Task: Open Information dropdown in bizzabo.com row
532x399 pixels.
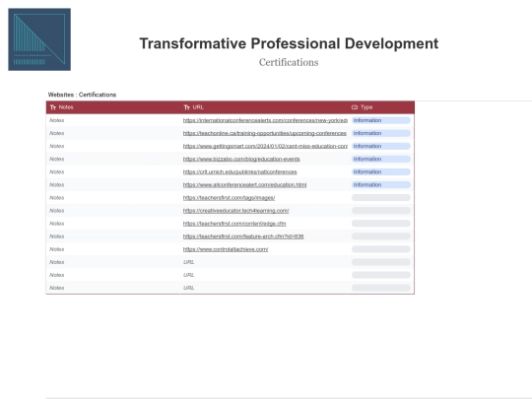Action: [381, 160]
